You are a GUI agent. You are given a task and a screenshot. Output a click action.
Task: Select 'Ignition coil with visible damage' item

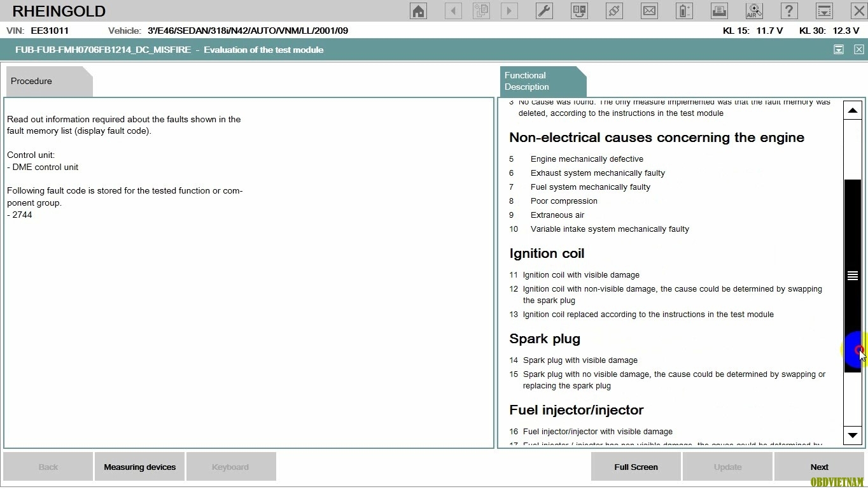click(581, 275)
